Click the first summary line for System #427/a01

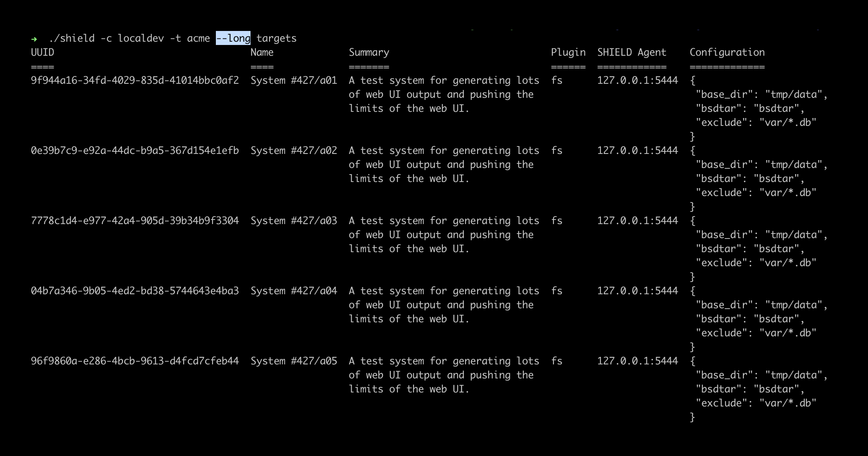(444, 80)
